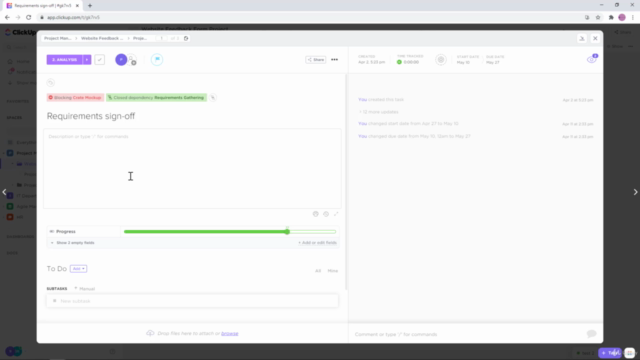Viewport: 640px width, 360px height.
Task: Advance status with arrow next to ANALYSIS
Action: tap(87, 60)
